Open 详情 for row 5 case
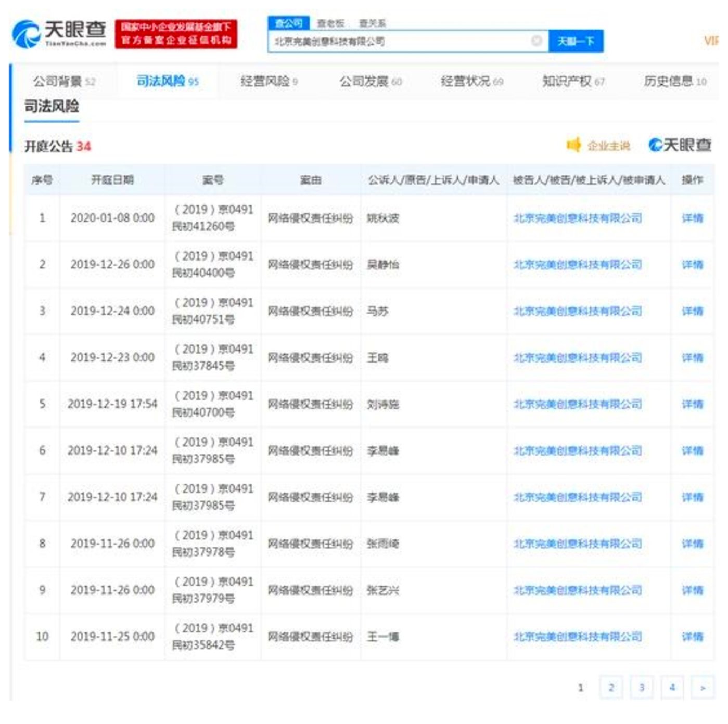This screenshot has height=724, width=728. 692,404
